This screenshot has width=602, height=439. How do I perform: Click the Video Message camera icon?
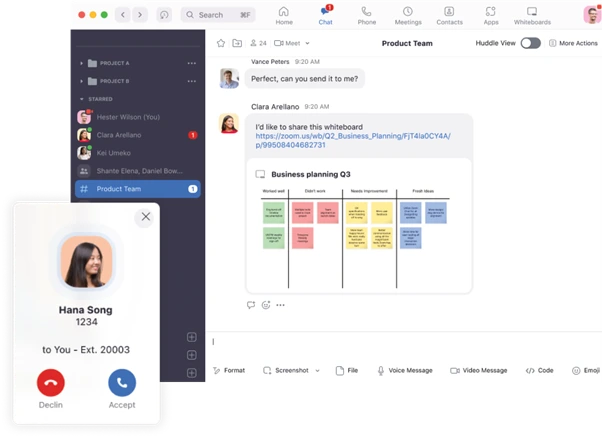455,370
